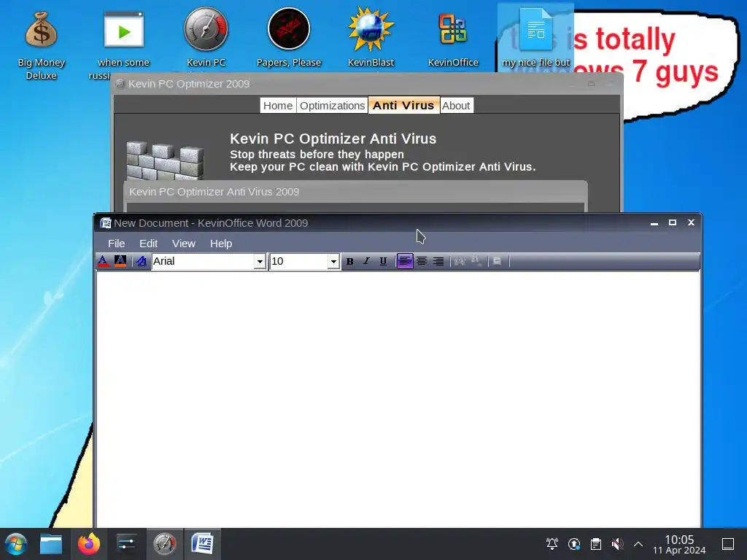Toggle italic formatting

[x=366, y=261]
